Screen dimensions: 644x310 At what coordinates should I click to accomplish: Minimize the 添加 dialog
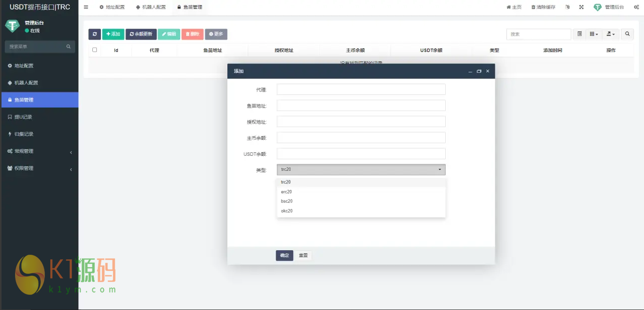470,71
